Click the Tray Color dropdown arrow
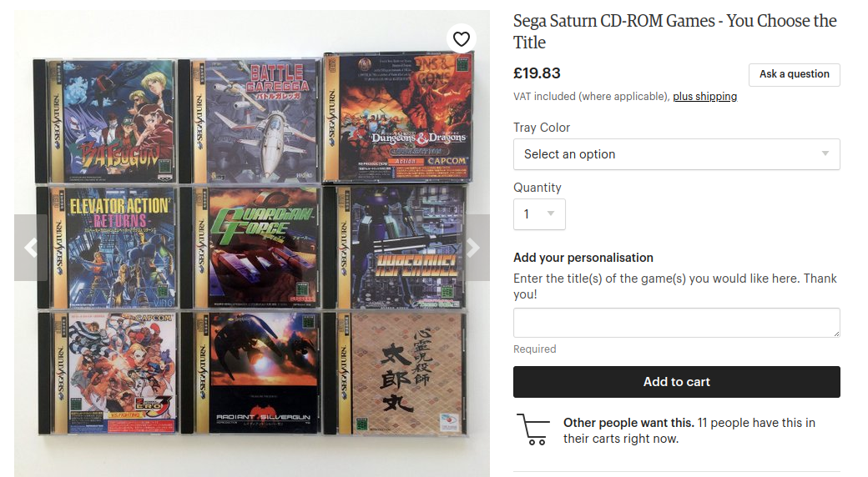The height and width of the screenshot is (477, 868). coord(825,154)
